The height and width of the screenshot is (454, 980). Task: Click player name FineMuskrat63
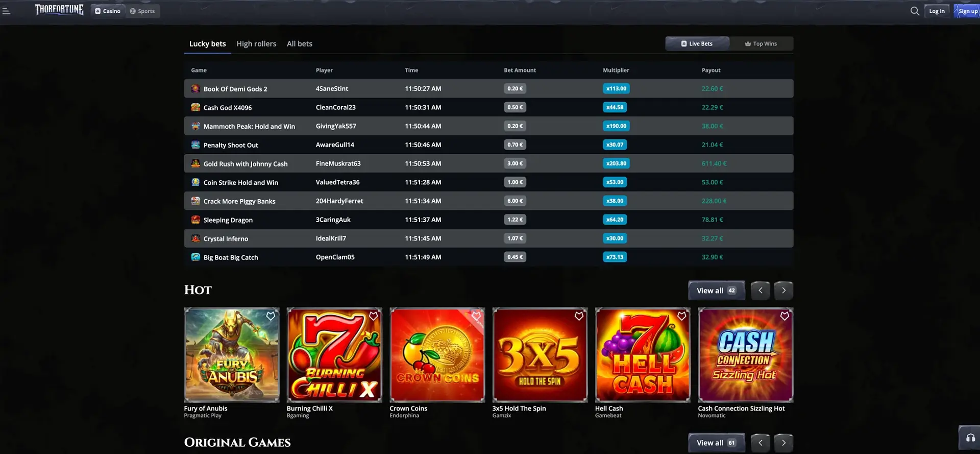[338, 163]
